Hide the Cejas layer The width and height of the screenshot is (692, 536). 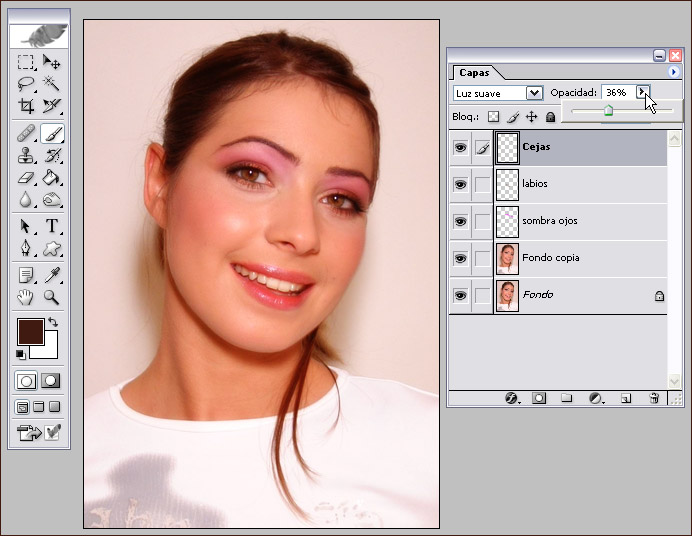click(x=460, y=148)
